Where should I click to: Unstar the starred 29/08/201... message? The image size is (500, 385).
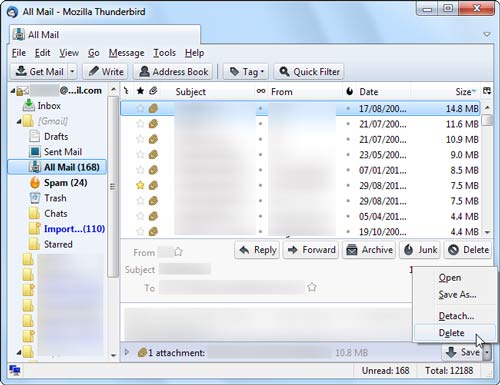pos(140,185)
